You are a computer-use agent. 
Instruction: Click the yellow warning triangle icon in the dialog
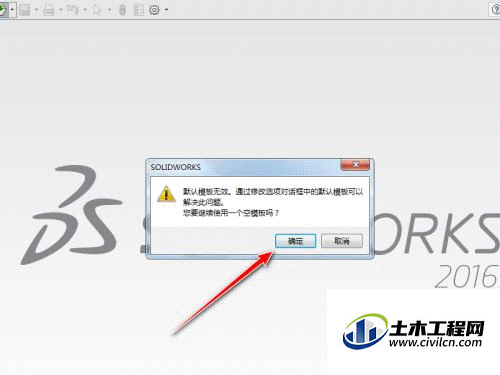(x=166, y=194)
